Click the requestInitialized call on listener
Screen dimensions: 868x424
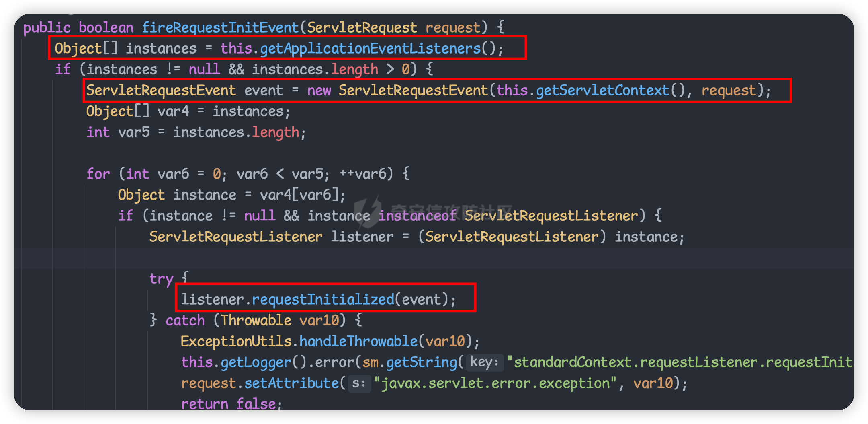pos(323,299)
